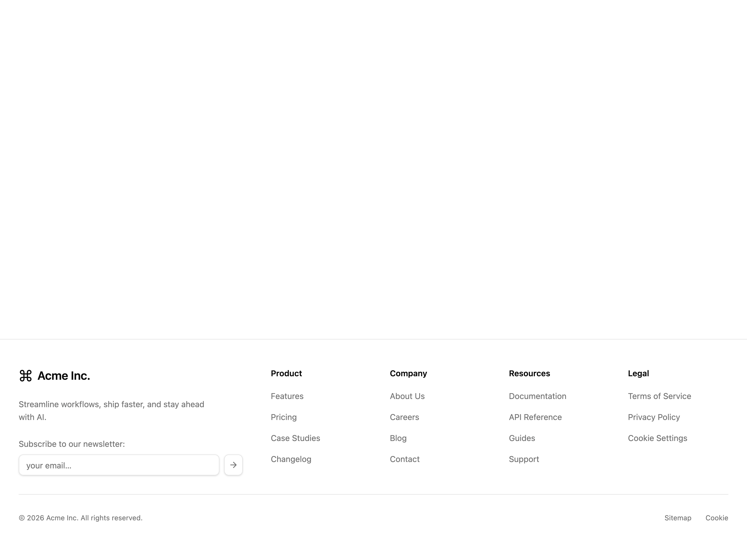Click the 'Streamline workflows' tagline text
747x560 pixels.
[111, 410]
